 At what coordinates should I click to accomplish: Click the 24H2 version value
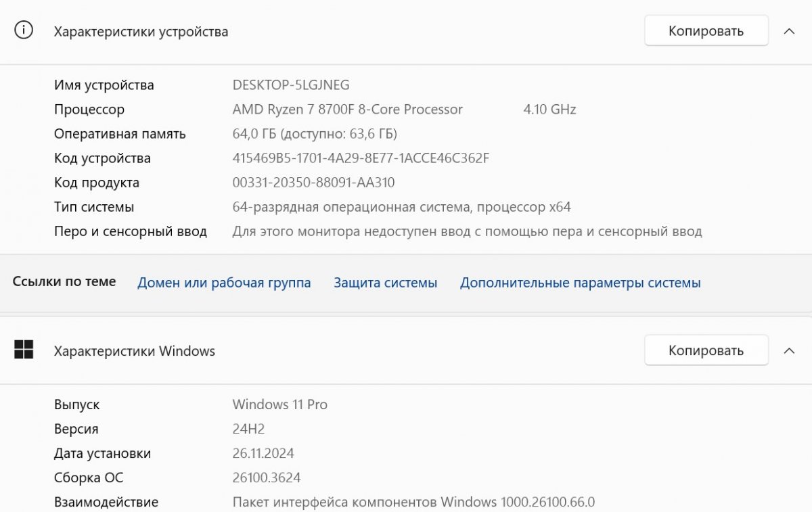(x=248, y=428)
